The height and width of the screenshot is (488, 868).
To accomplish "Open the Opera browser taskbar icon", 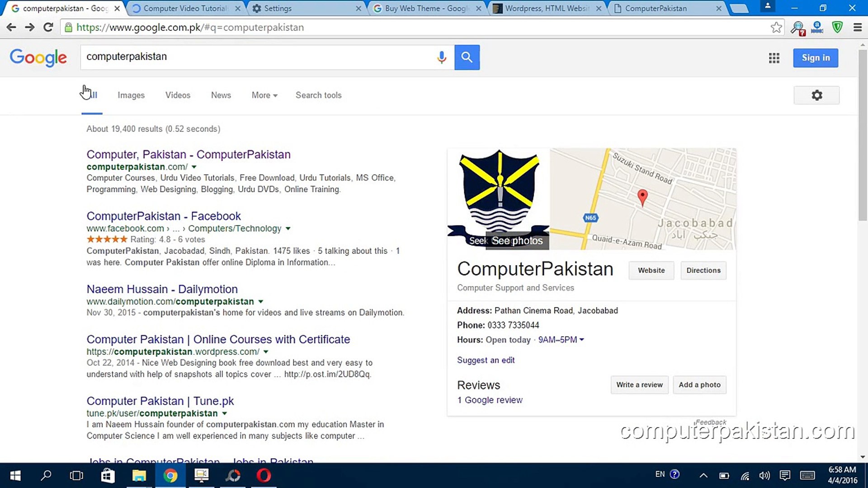I will tap(264, 475).
